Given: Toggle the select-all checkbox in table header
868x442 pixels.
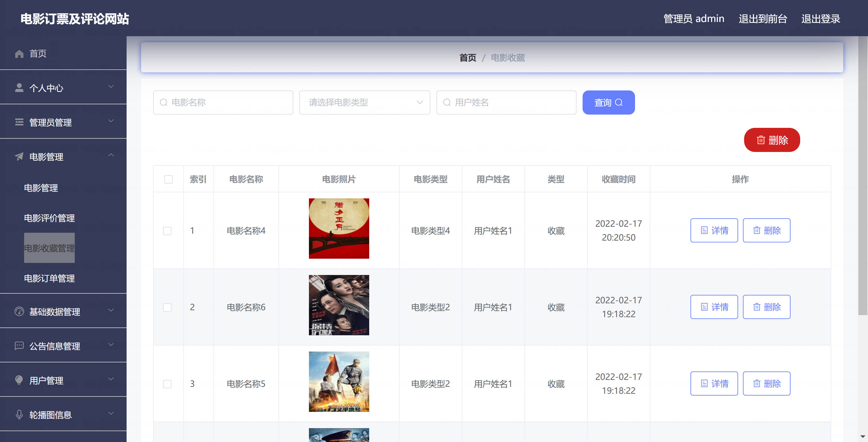Looking at the screenshot, I should click(168, 179).
